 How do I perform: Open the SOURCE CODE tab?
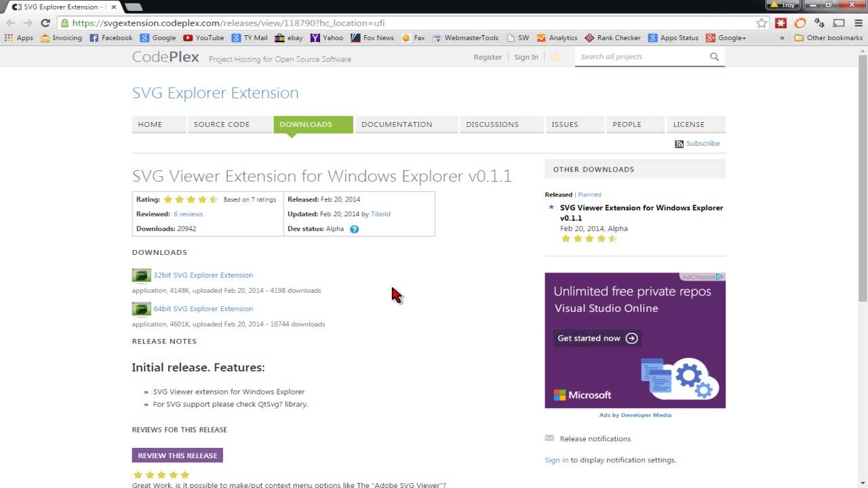[229, 125]
